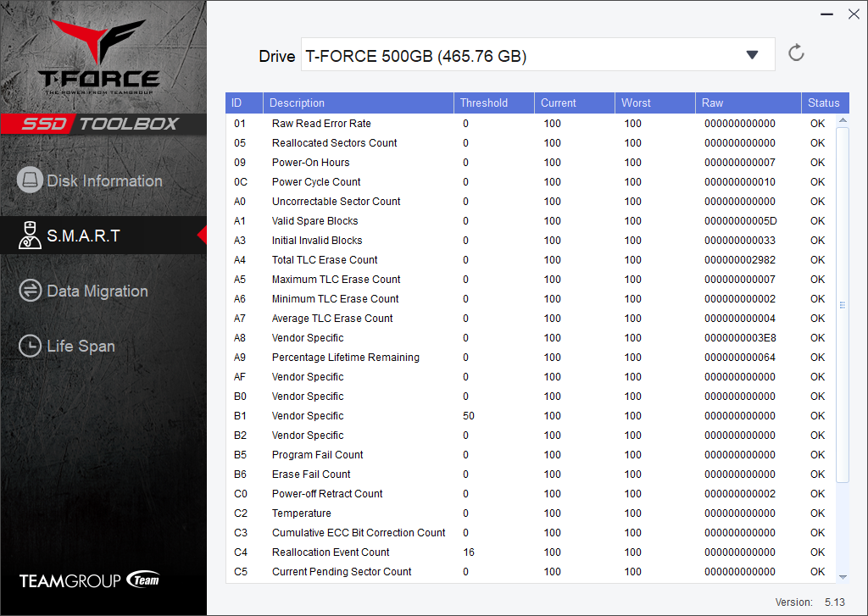Select the Average TLC Erase Count row
Viewport: 868px width, 616px height.
tap(531, 319)
